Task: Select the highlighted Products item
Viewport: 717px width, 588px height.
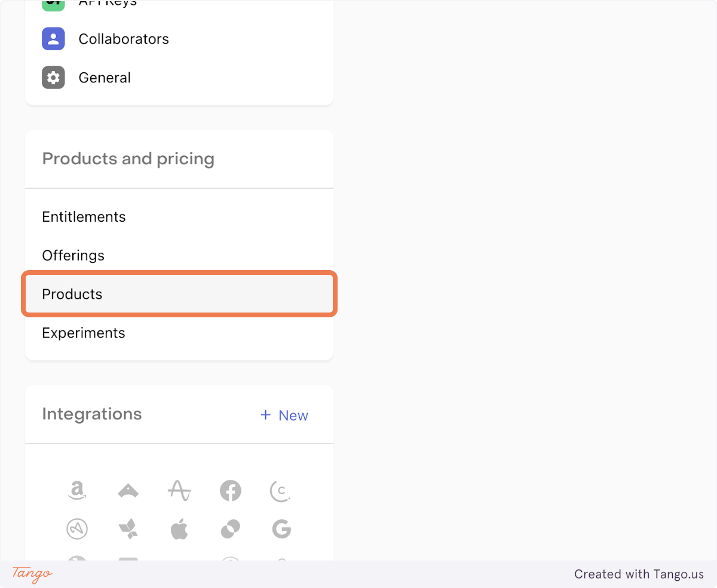Action: pyautogui.click(x=72, y=294)
